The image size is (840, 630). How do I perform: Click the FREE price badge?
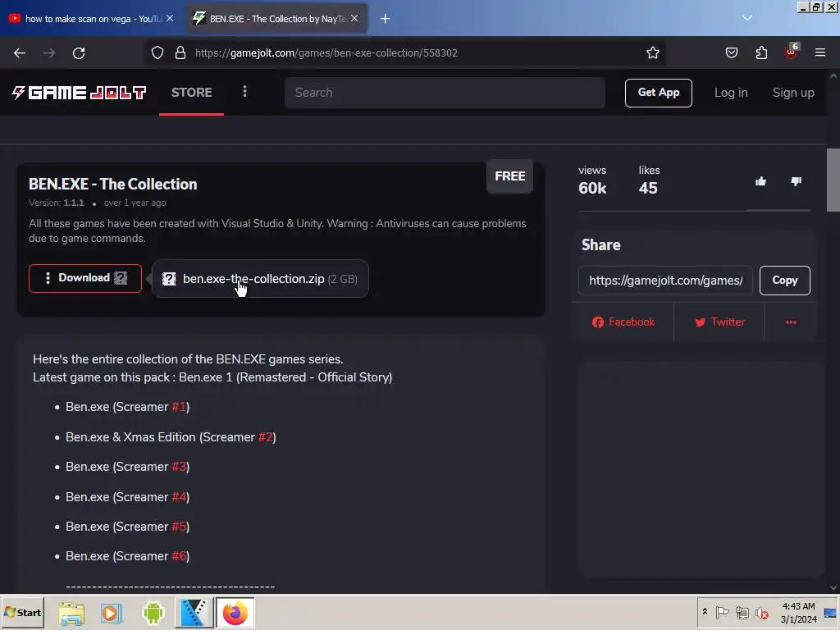coord(509,176)
